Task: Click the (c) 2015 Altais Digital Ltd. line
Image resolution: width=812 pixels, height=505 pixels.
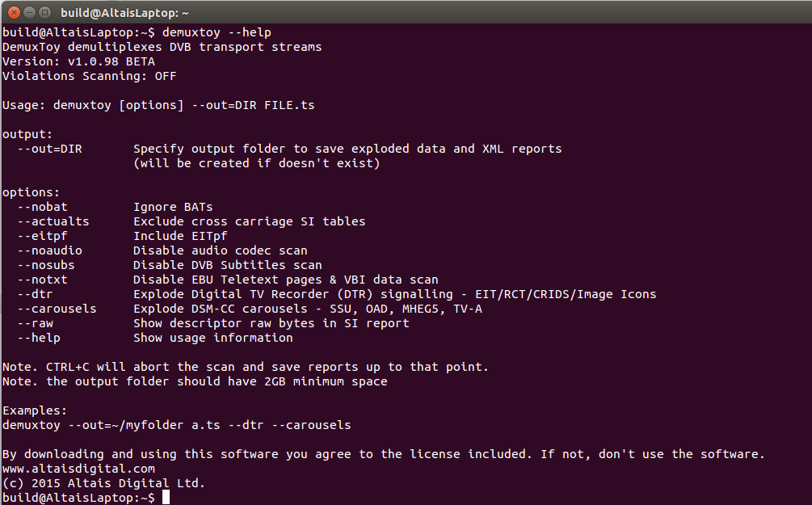Action: [x=103, y=483]
